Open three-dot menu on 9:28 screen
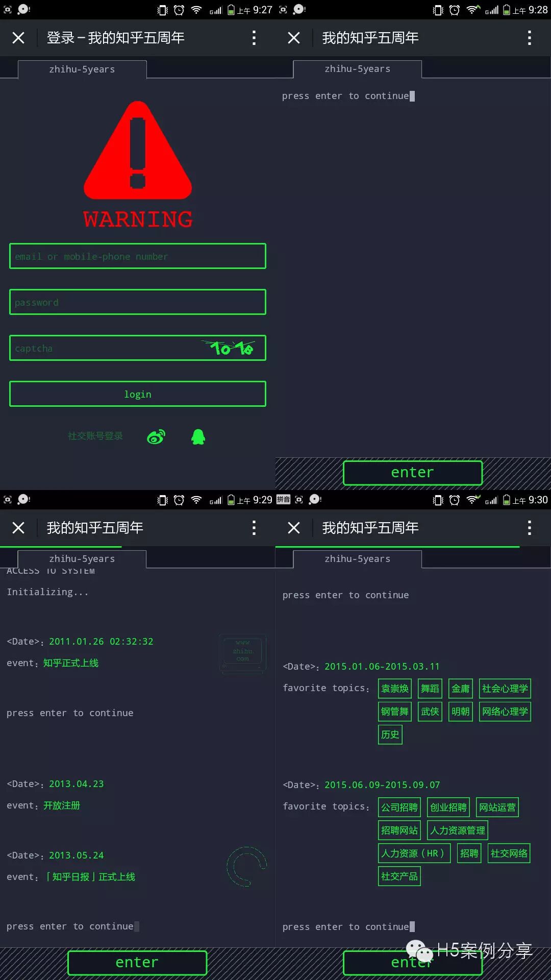The height and width of the screenshot is (980, 551). coord(530,38)
